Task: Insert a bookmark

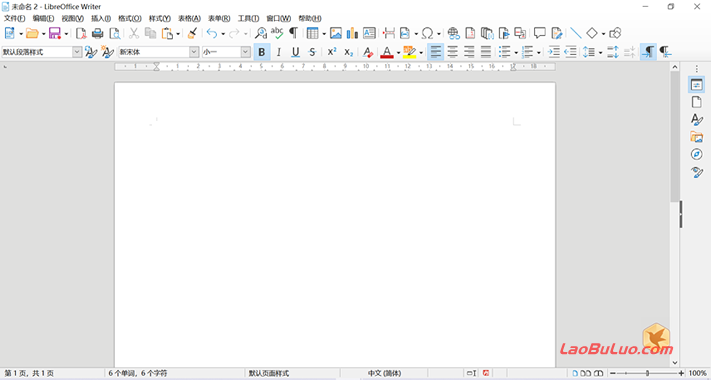Action: (504, 33)
